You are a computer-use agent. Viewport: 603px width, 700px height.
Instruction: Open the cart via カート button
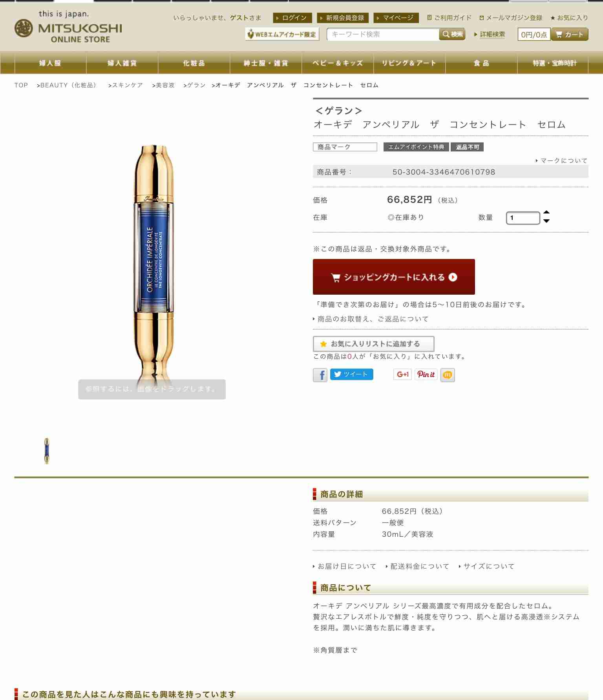click(x=570, y=34)
